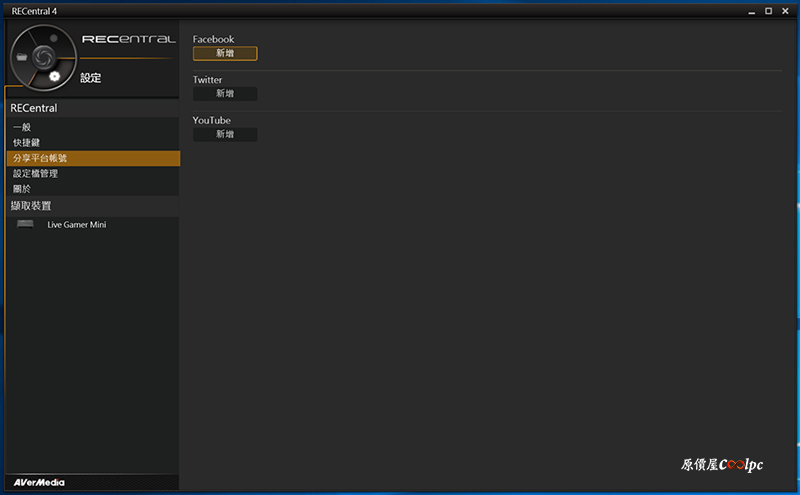Click the settings gear on the dial
This screenshot has height=495, width=800.
coord(55,77)
